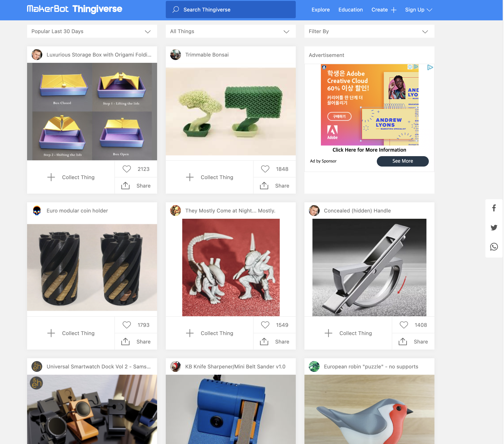504x444 pixels.
Task: Open the Trimmable Bonsai thumbnail image
Action: (230, 111)
